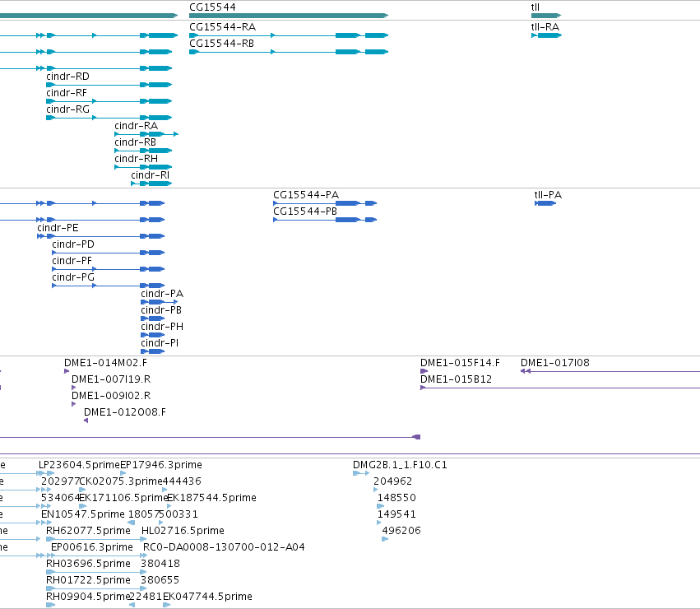Viewport: 700px width, 609px height.
Task: Click the DME1-015B12 clone label
Action: (457, 379)
